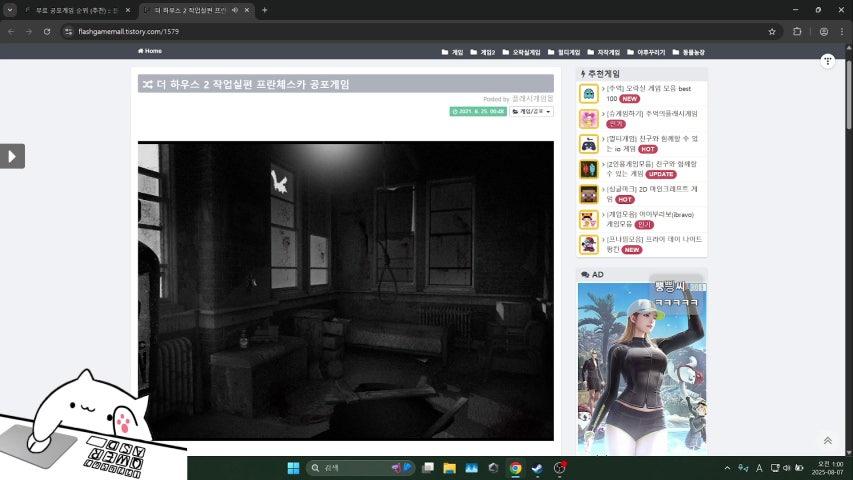Open the post category dropdown 게임/공포
The image size is (853, 480).
pos(531,111)
